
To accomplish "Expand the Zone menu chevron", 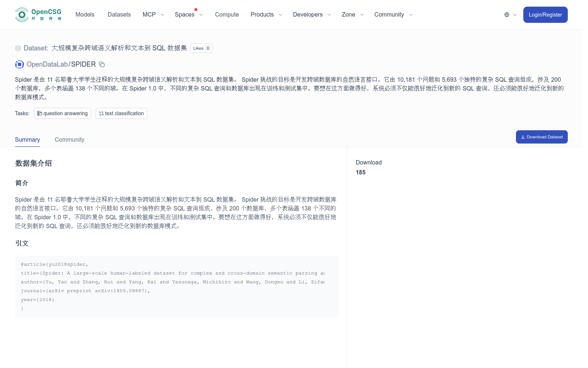I will pos(362,15).
